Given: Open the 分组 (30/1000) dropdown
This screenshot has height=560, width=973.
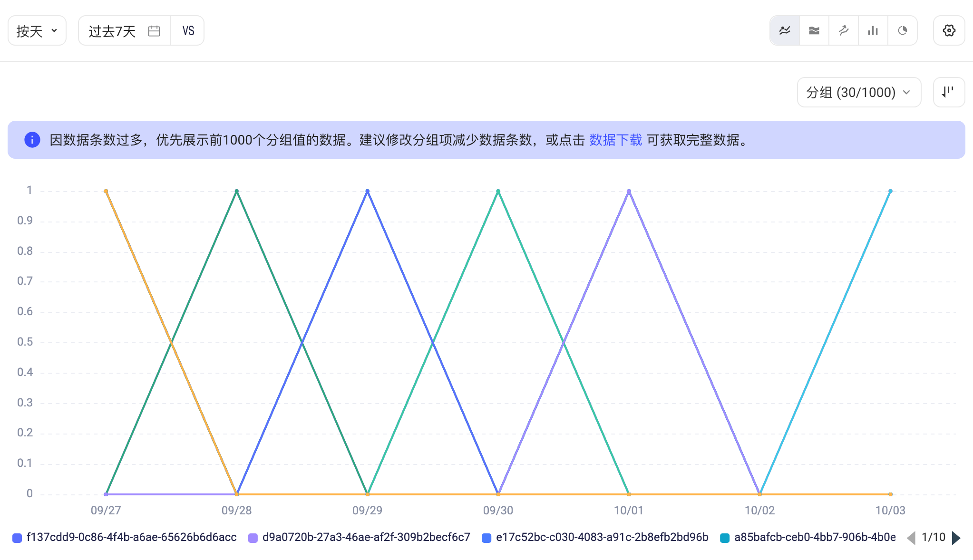Looking at the screenshot, I should pyautogui.click(x=859, y=92).
